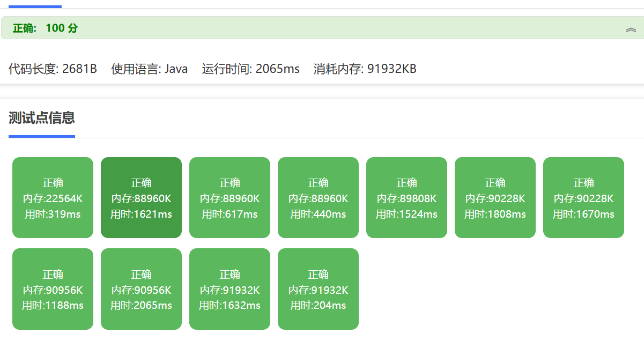
Task: Select the test point showing 440ms
Action: [x=318, y=197]
